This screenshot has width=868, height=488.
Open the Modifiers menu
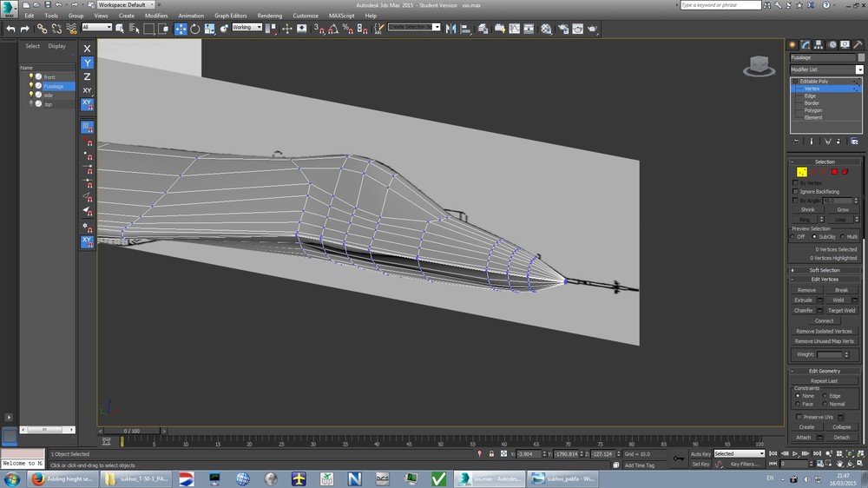[156, 16]
